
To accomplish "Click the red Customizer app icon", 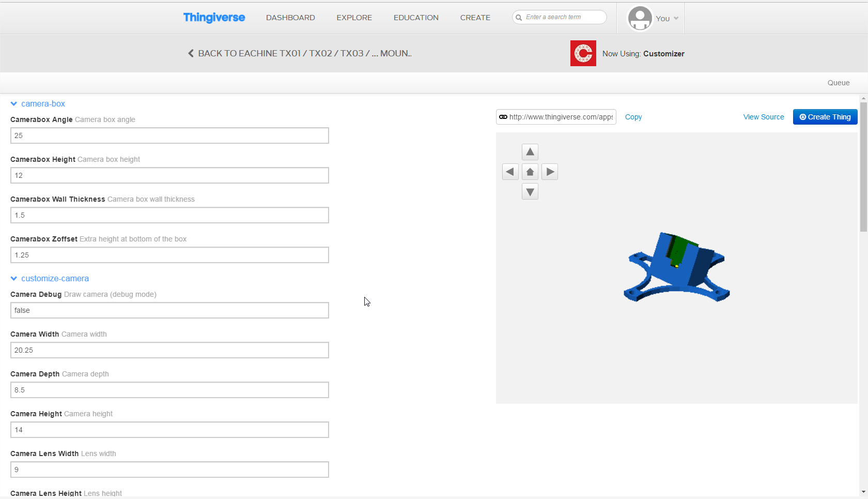I will 583,53.
